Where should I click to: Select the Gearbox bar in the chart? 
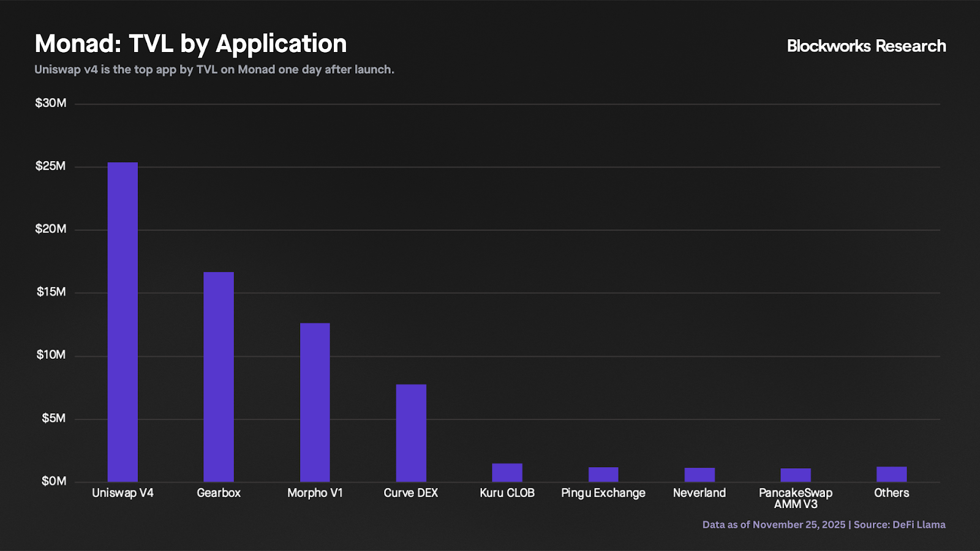point(219,377)
